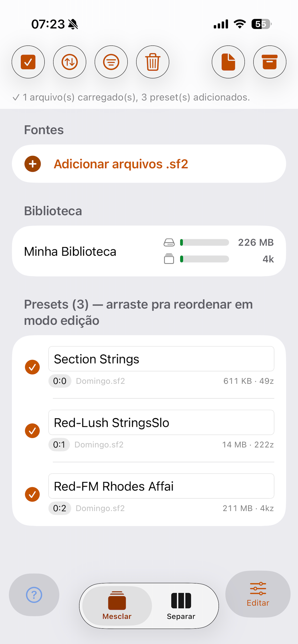Edit the Red-Lush StringsSlo name field
Screen dimensions: 298x644
point(161,423)
